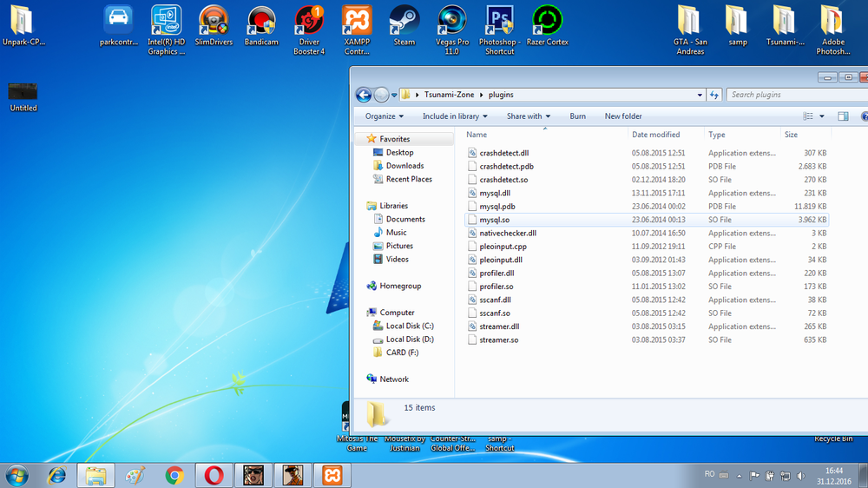Image resolution: width=868 pixels, height=488 pixels.
Task: Open the Bandicam desktop shortcut
Action: tap(261, 25)
